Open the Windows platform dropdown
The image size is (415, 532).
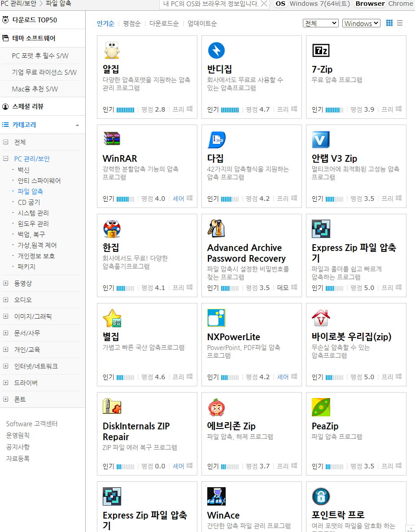361,23
